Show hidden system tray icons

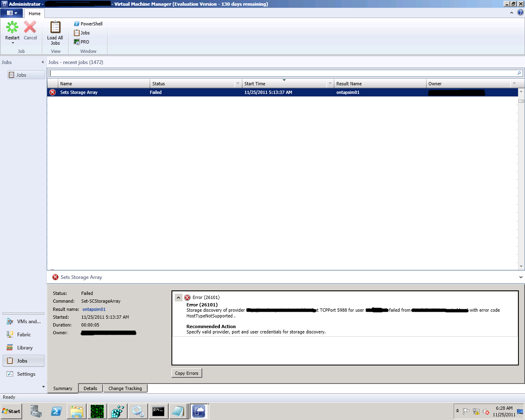pos(457,411)
